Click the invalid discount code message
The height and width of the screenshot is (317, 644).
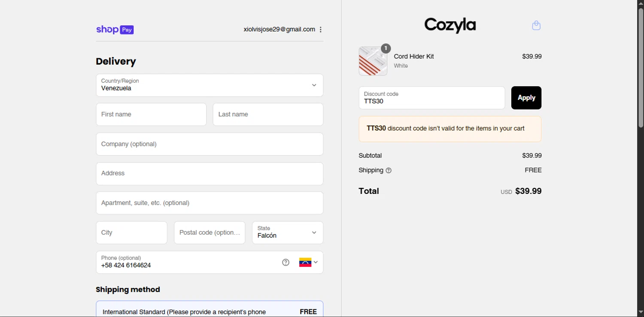tap(450, 129)
